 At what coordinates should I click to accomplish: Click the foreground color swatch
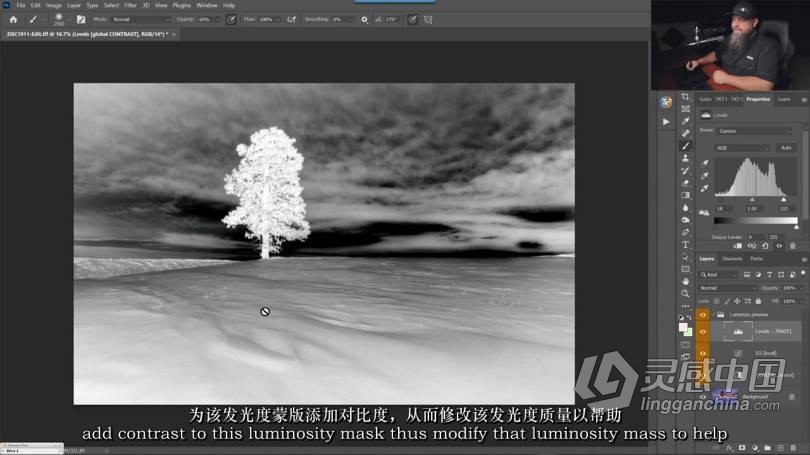click(x=683, y=326)
